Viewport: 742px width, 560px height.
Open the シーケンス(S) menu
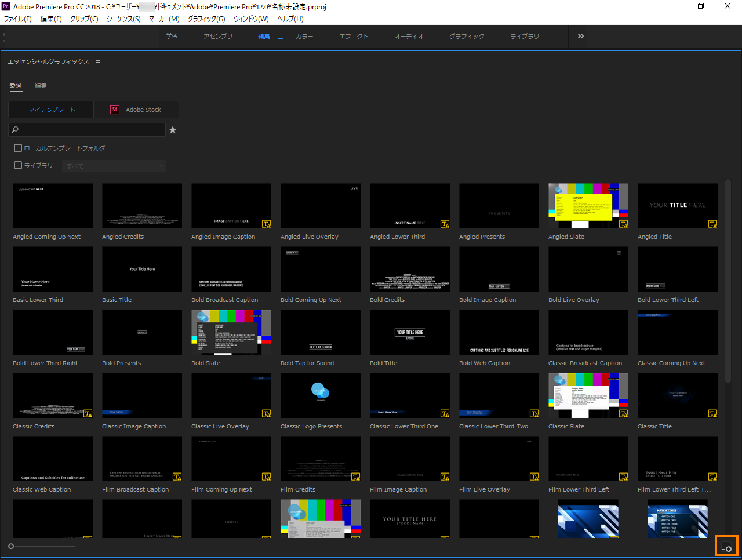point(123,19)
